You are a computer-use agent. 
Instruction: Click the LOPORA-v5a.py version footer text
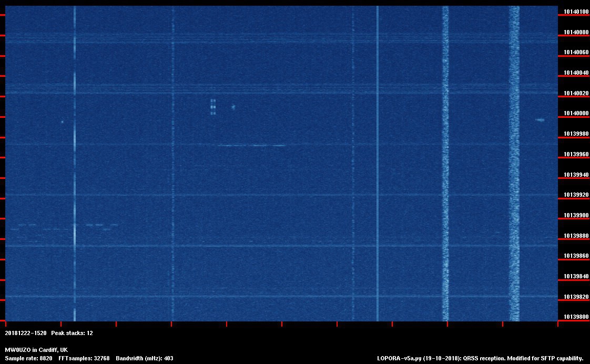coord(480,358)
